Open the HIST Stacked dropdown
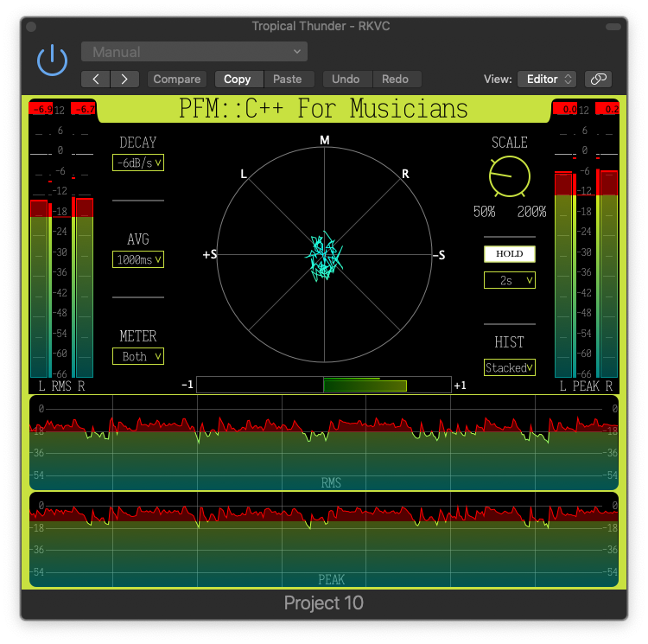 pos(510,367)
